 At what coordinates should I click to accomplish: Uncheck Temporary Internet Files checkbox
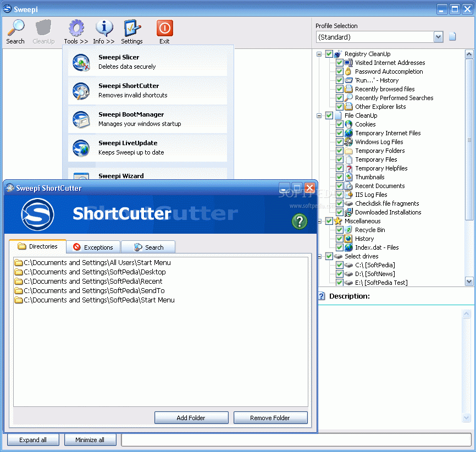[340, 134]
